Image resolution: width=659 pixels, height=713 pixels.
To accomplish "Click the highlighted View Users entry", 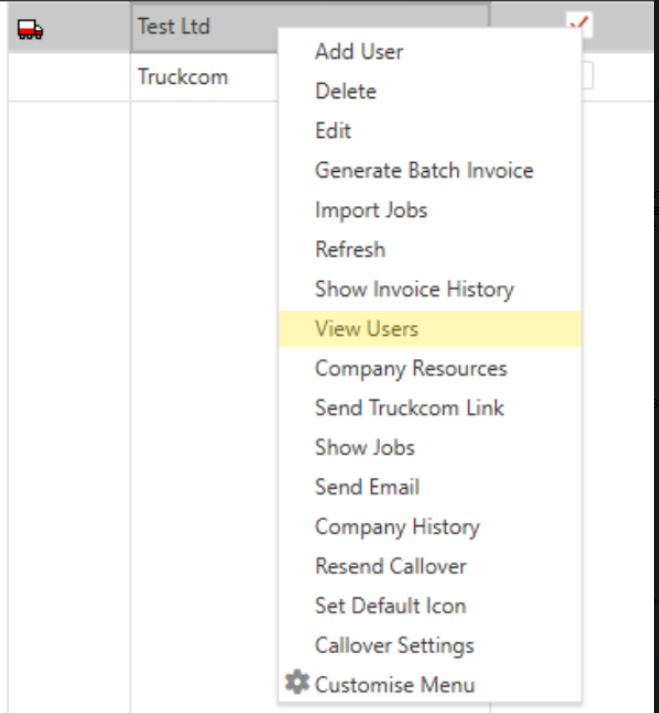I will [366, 328].
